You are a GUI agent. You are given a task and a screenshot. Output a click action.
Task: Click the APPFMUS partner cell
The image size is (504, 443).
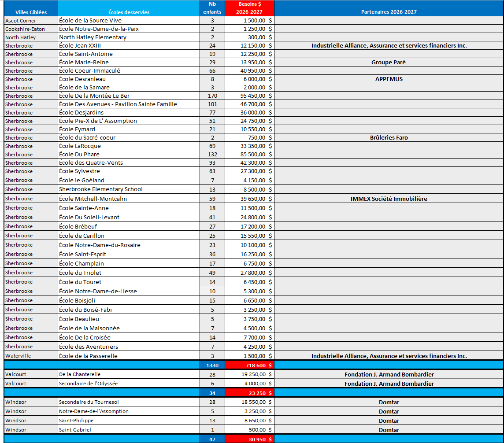click(x=389, y=79)
